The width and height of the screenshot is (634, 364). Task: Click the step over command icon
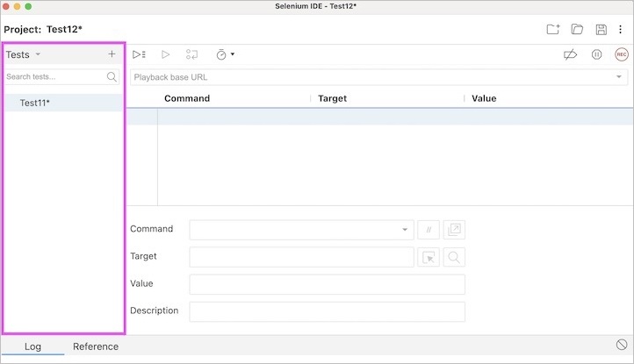coord(191,54)
